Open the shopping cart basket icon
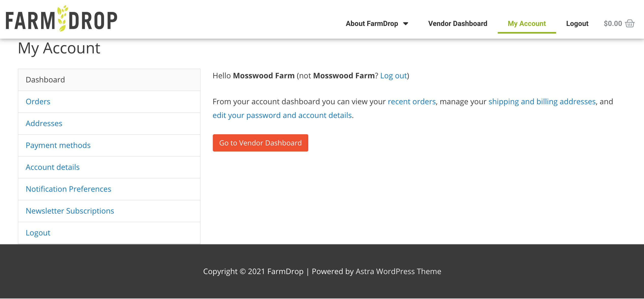 coord(630,23)
